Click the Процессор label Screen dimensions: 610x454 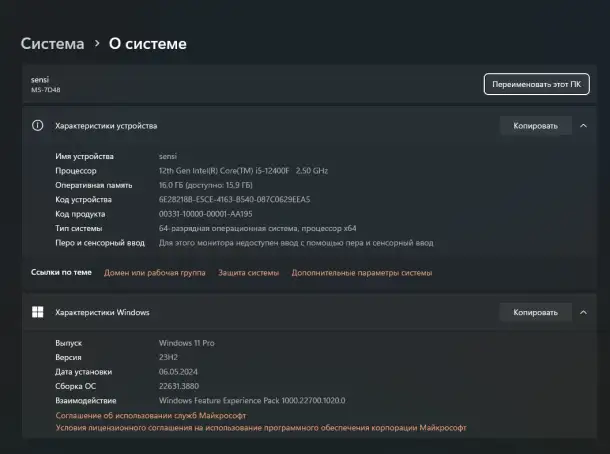(75, 171)
